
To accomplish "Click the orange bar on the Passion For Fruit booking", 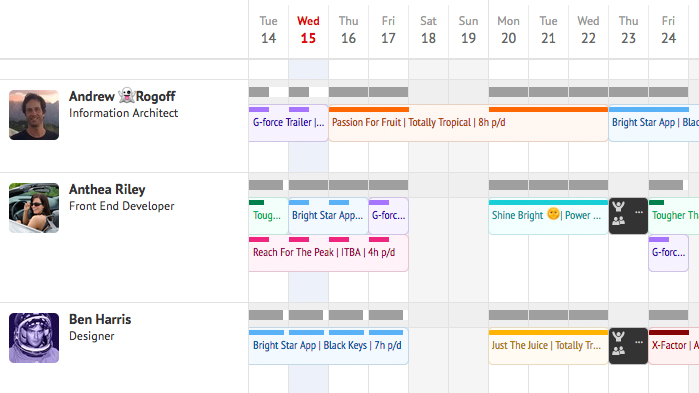I will tap(369, 109).
